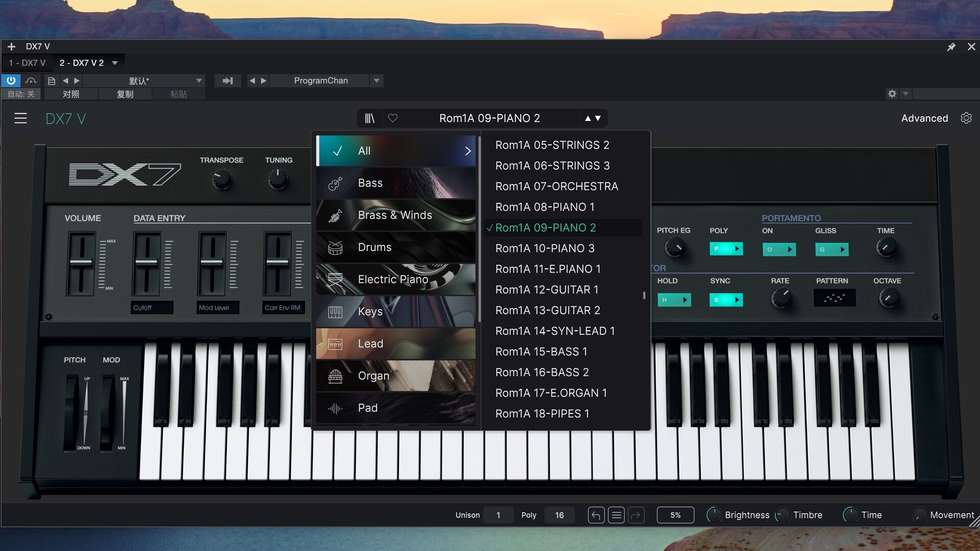Click the host preset file icon
This screenshot has height=551, width=980.
(x=51, y=81)
